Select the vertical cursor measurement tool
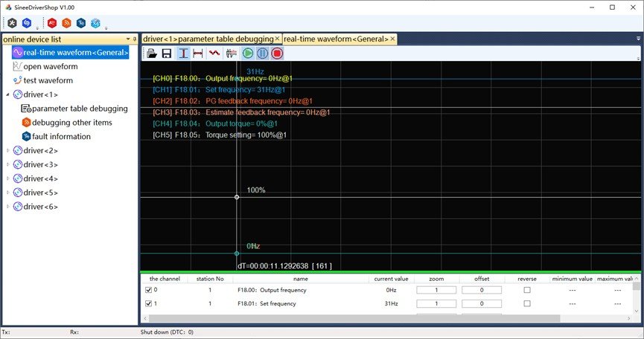This screenshot has width=644, height=339. coord(182,54)
